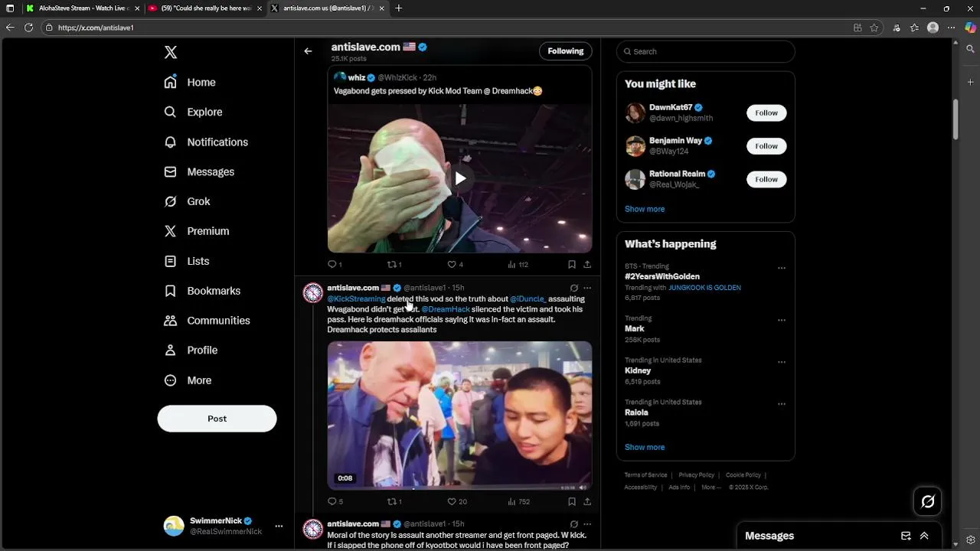The height and width of the screenshot is (551, 980).
Task: Open the DawnKat67 profile avatar
Action: [635, 112]
